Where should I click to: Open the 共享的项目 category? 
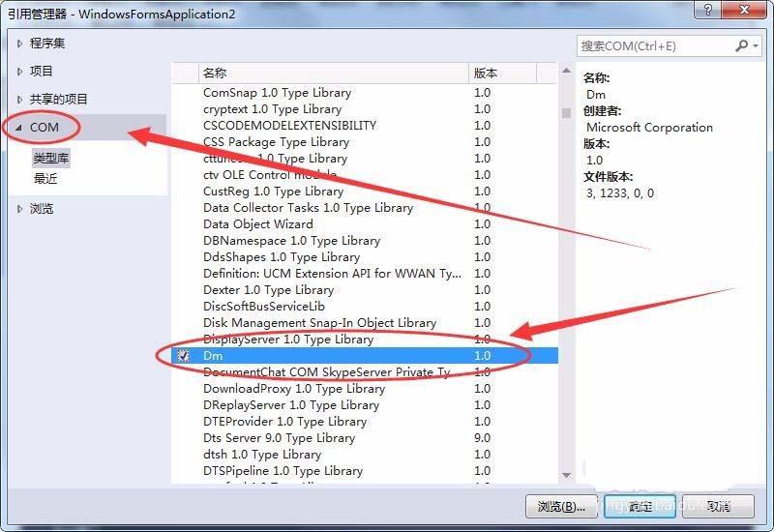tap(58, 100)
